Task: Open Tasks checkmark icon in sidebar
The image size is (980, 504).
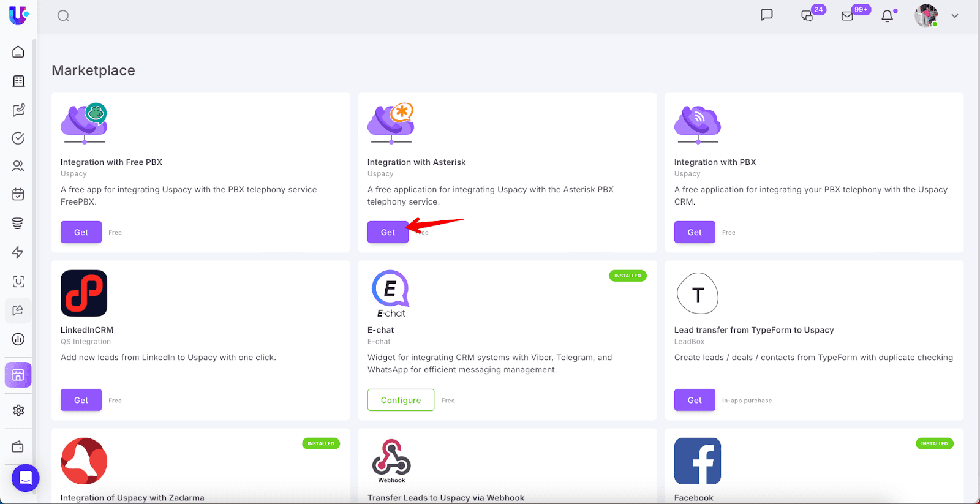Action: pyautogui.click(x=18, y=138)
